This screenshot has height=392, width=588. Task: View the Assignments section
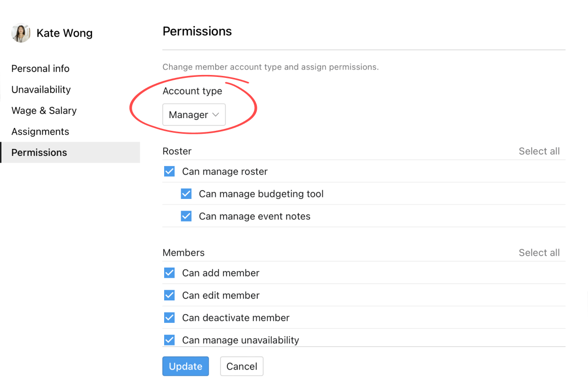coord(40,131)
